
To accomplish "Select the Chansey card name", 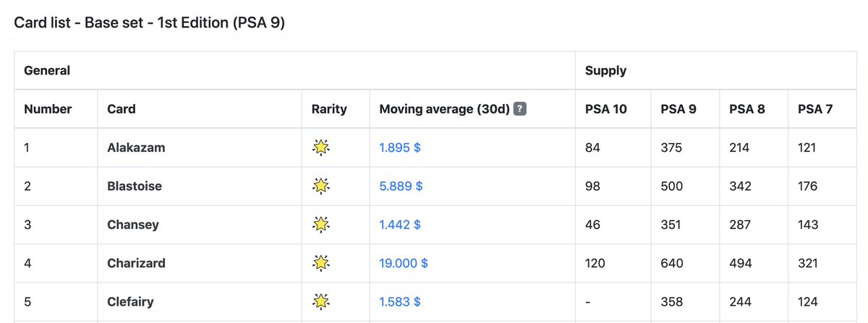I will [133, 225].
